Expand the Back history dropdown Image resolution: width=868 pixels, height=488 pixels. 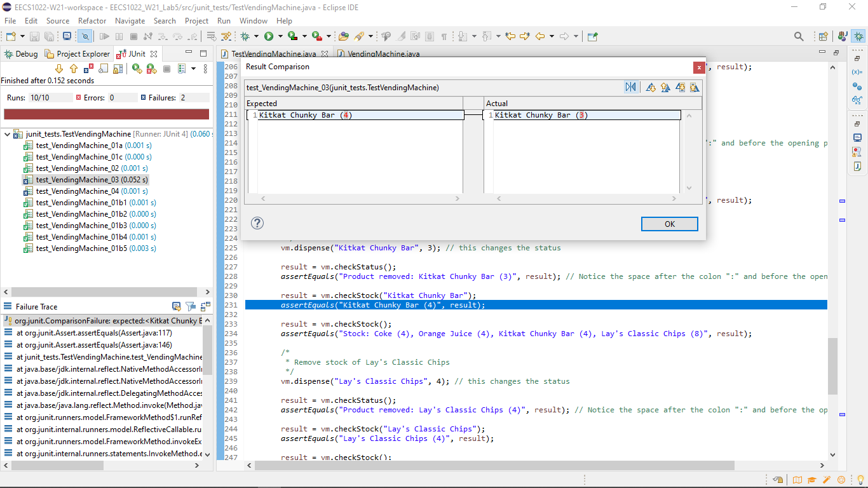click(x=552, y=37)
